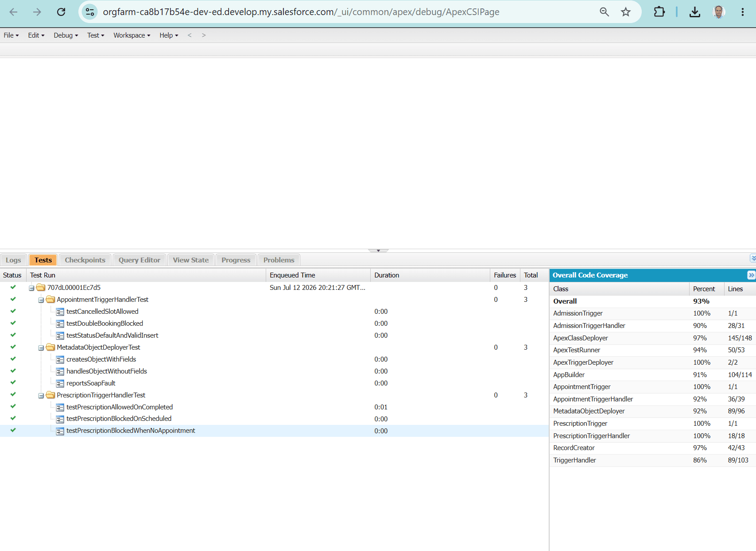Viewport: 756px width, 551px height.
Task: Open the browser three-dot menu
Action: pyautogui.click(x=743, y=12)
